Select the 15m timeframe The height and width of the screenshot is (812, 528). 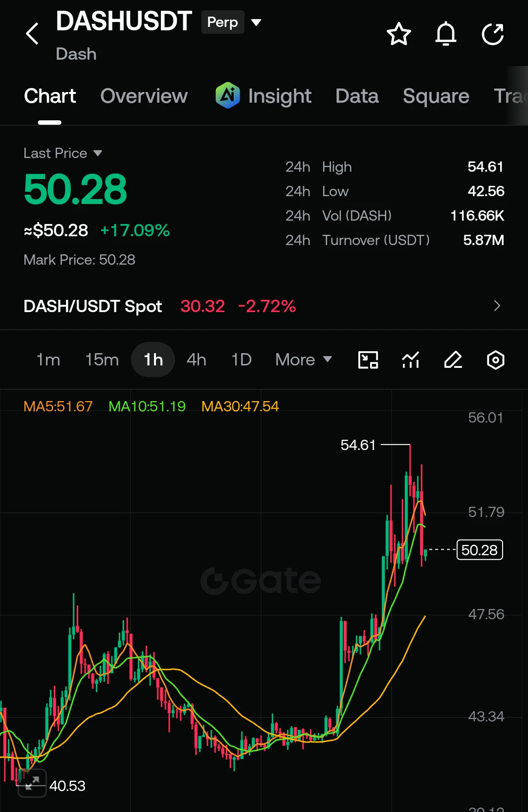pyautogui.click(x=102, y=360)
